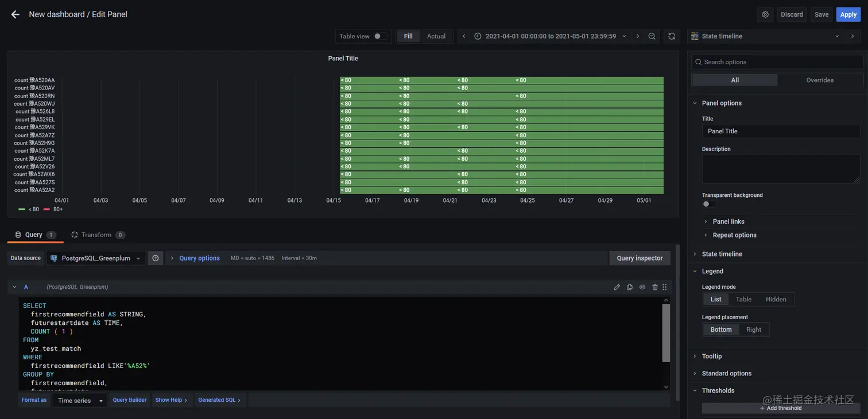This screenshot has width=868, height=419.
Task: Select the All options tab
Action: point(735,80)
